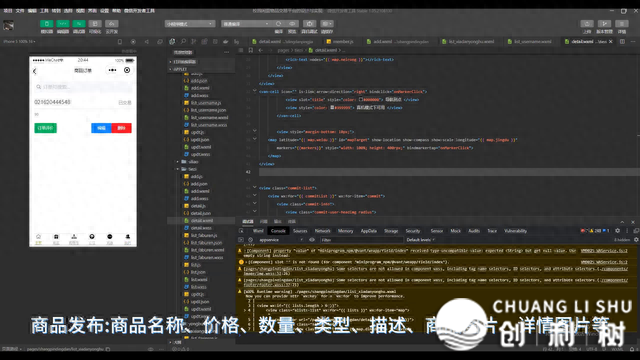Open the appservice context dropdown
The height and width of the screenshot is (360, 640).
(x=281, y=240)
